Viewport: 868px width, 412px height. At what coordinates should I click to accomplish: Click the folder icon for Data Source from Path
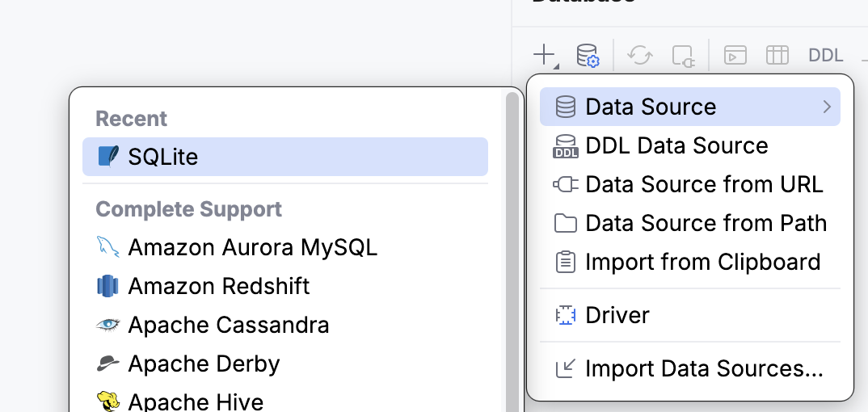(x=565, y=224)
